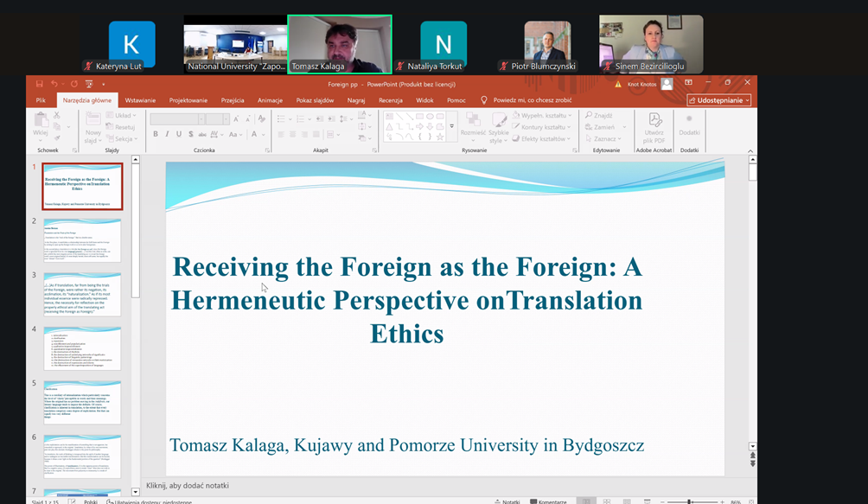The height and width of the screenshot is (504, 868).
Task: Toggle Bold formatting button
Action: pyautogui.click(x=156, y=134)
